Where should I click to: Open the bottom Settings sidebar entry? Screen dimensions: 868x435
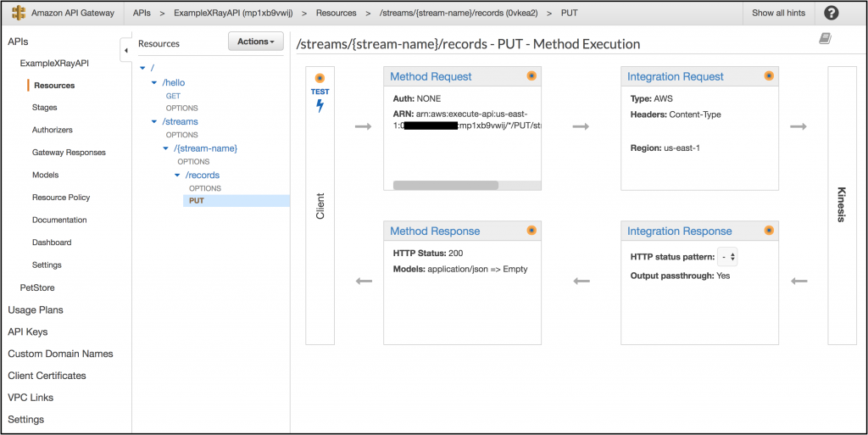coord(26,420)
